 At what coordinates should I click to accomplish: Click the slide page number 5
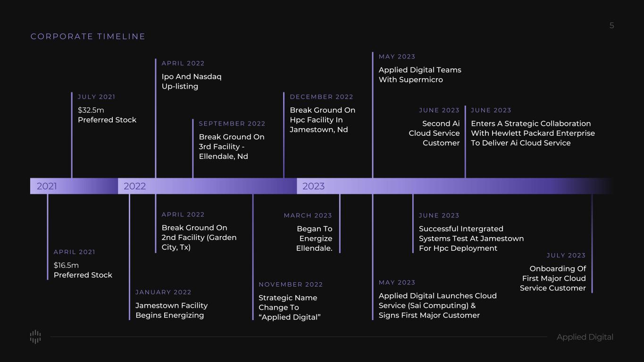pyautogui.click(x=612, y=25)
